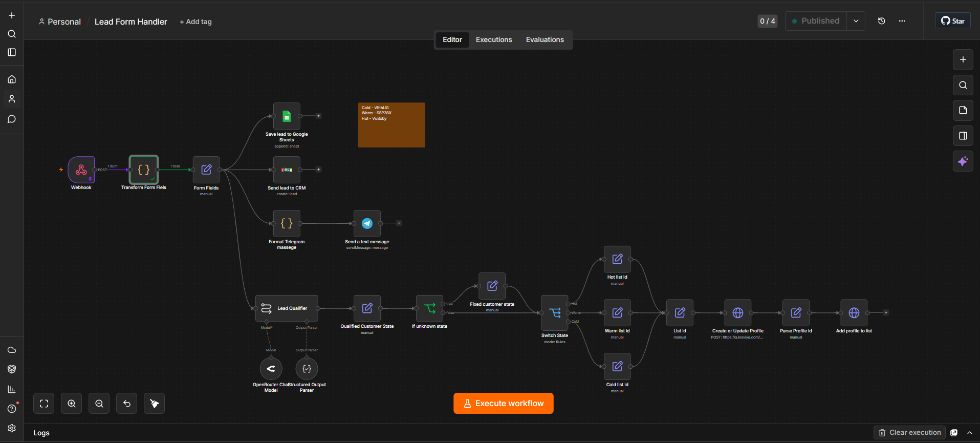Toggle the left sidebar panel
Image resolution: width=980 pixels, height=443 pixels.
click(x=12, y=52)
